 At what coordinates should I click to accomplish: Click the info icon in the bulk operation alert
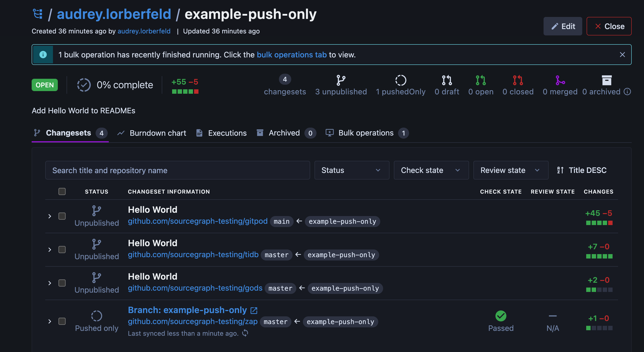coord(43,55)
